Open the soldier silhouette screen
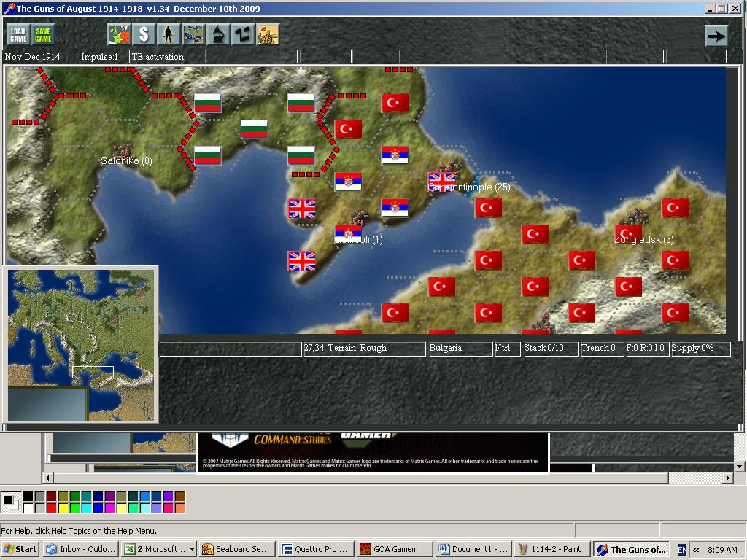The height and width of the screenshot is (560, 747). (169, 35)
